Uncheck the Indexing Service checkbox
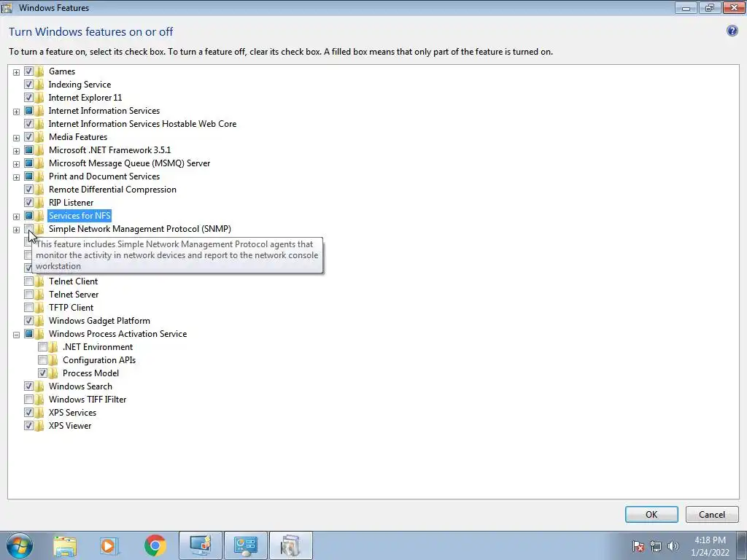Viewport: 747px width, 560px height. [28, 85]
